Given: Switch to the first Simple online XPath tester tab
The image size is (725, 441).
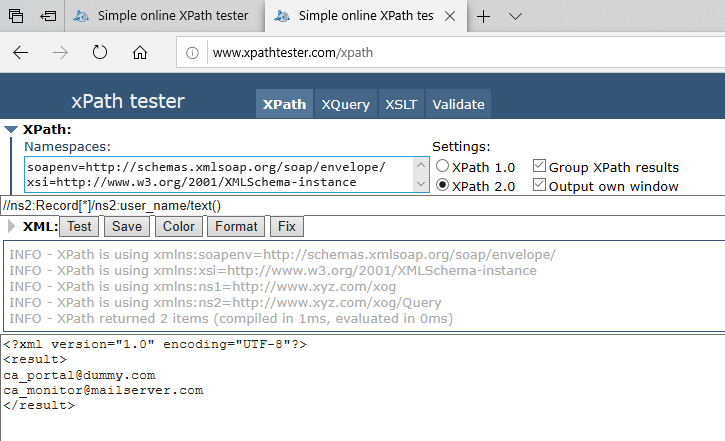Looking at the screenshot, I should (x=165, y=16).
